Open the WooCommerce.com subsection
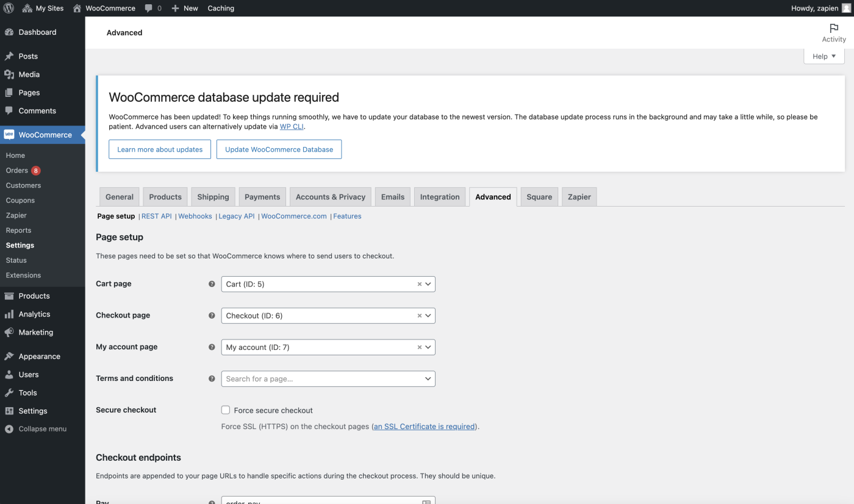The height and width of the screenshot is (504, 854). point(294,216)
